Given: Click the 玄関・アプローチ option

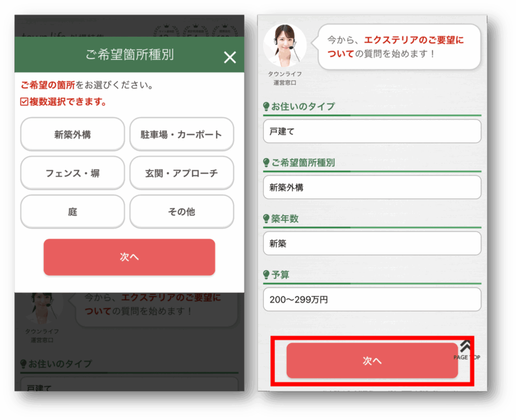Looking at the screenshot, I should 181,173.
